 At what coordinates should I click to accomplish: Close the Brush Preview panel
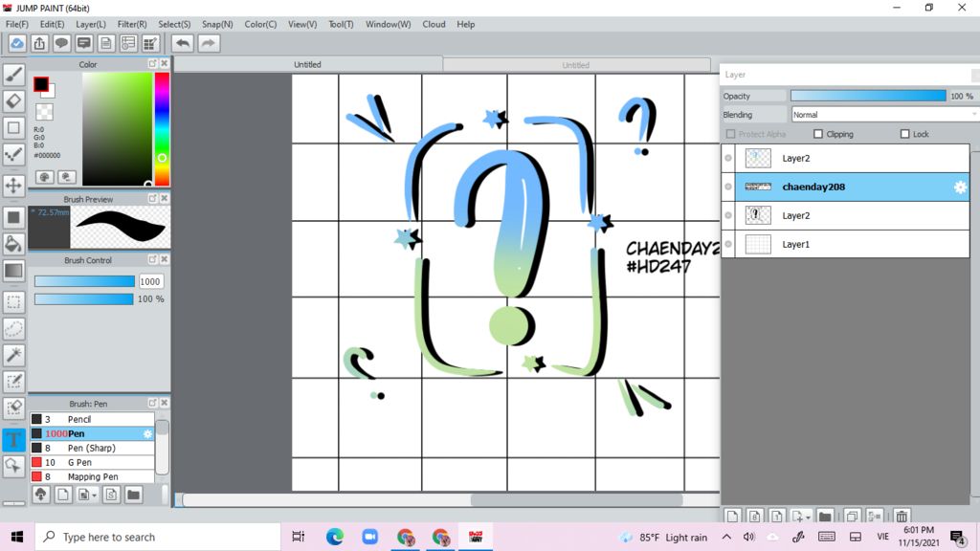[x=165, y=198]
